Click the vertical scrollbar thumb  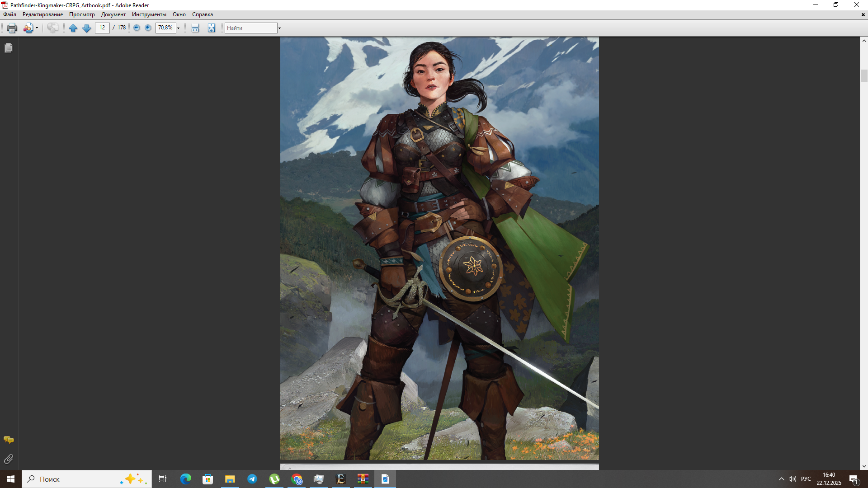pyautogui.click(x=864, y=75)
